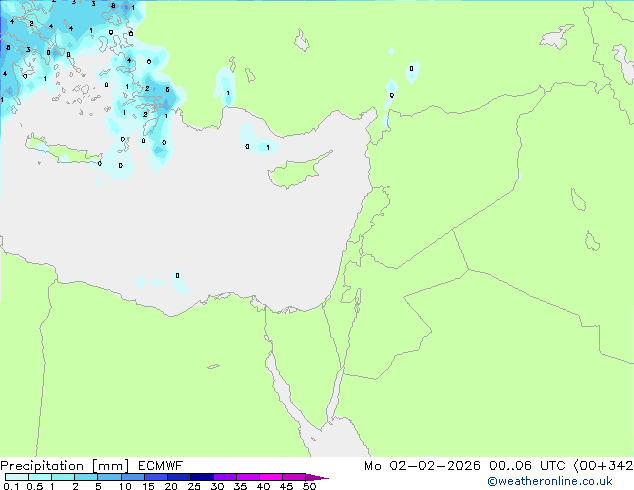Viewport: 634px width, 490px height.
Task: Click the 'Mo 02-02-2026' date text
Action: [x=422, y=466]
